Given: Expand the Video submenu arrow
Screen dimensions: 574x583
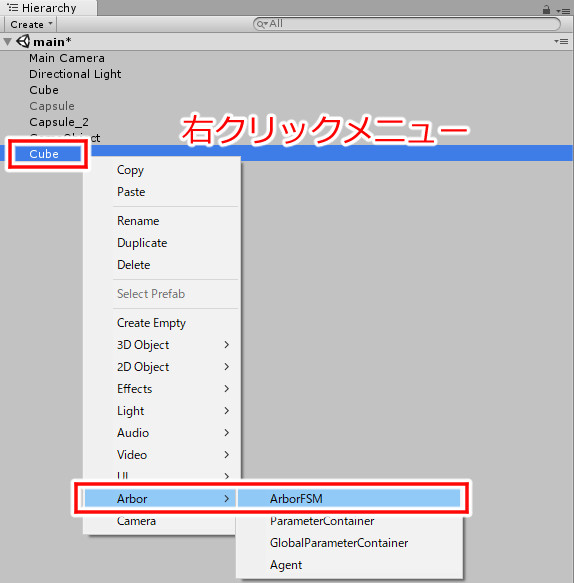Looking at the screenshot, I should (x=226, y=454).
